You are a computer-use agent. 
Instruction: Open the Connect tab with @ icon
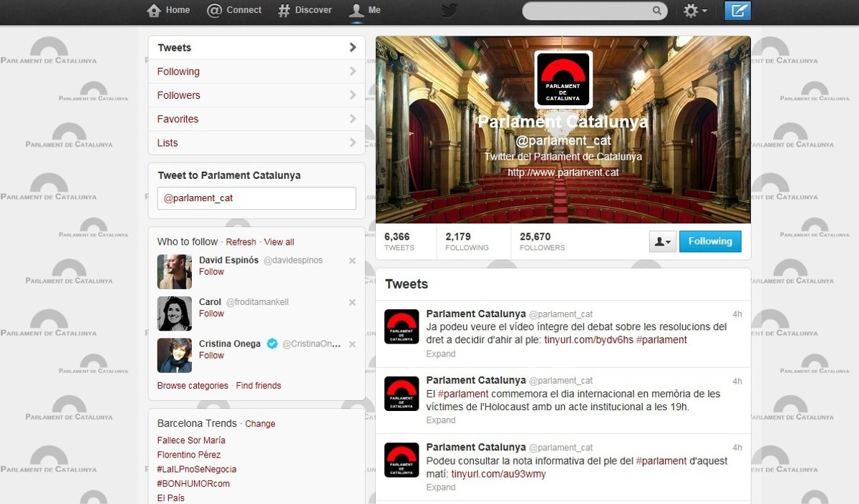pyautogui.click(x=215, y=11)
